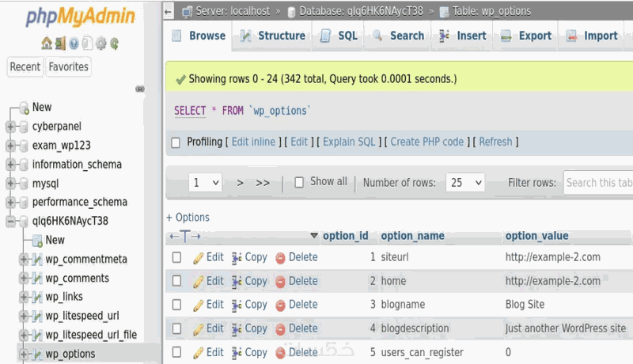Click the navigation link-with-main-panel chain icon
The image size is (633, 364).
tap(140, 89)
